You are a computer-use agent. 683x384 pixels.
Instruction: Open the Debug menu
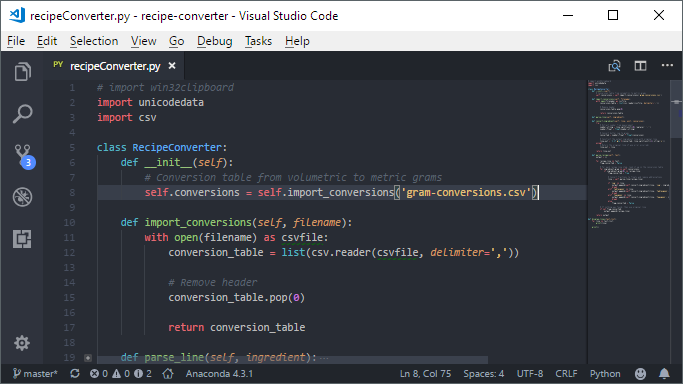[214, 41]
